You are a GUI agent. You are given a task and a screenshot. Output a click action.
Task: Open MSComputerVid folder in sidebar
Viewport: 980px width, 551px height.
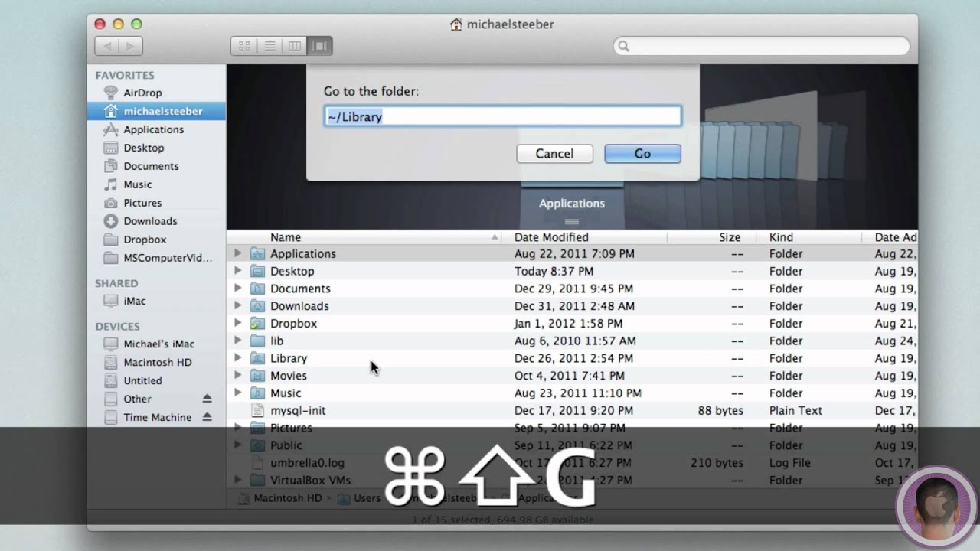(168, 258)
